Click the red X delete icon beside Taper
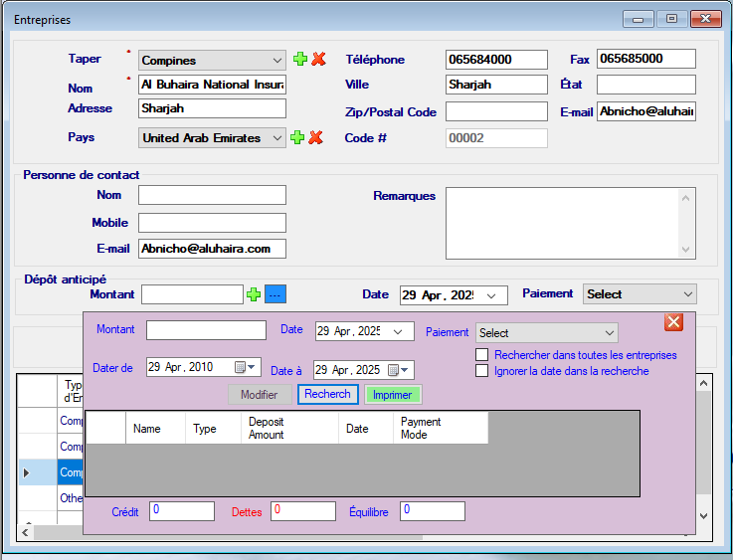This screenshot has height=560, width=733. tap(318, 60)
